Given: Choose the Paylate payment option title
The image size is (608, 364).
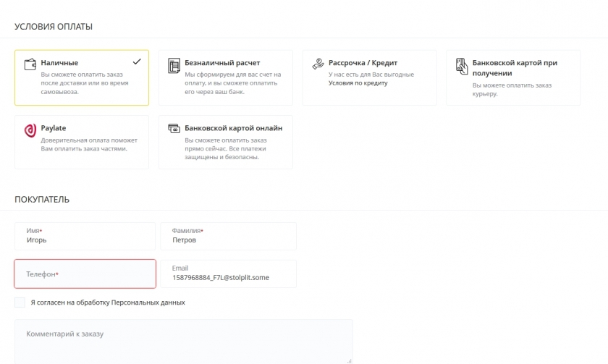Looking at the screenshot, I should point(54,128).
